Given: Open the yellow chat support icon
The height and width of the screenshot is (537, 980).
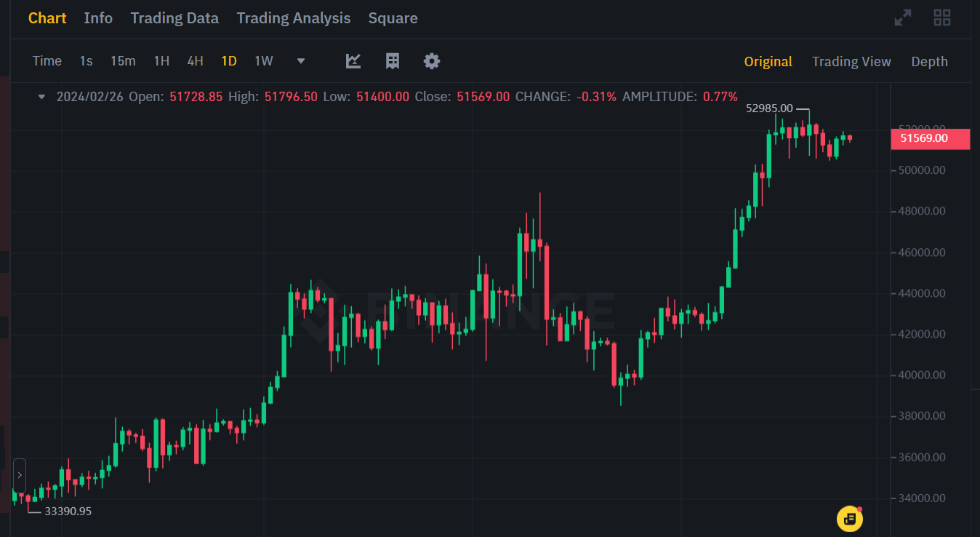Looking at the screenshot, I should point(848,519).
